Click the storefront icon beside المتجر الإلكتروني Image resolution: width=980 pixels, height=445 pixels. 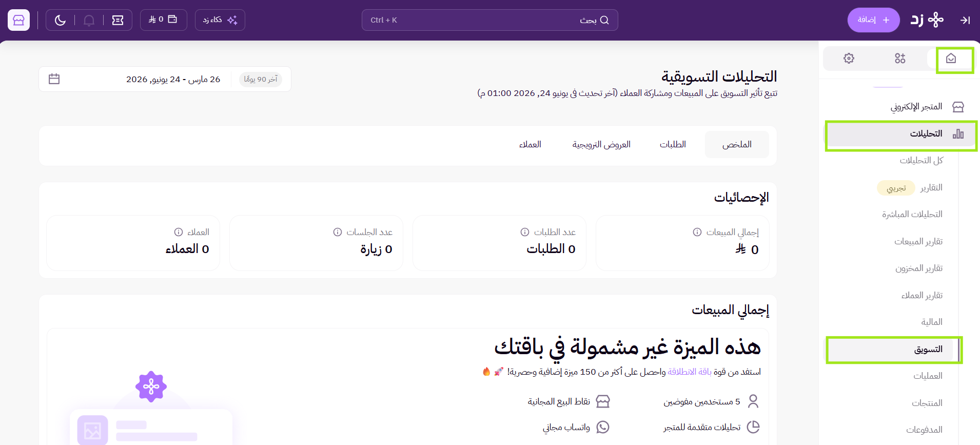958,107
